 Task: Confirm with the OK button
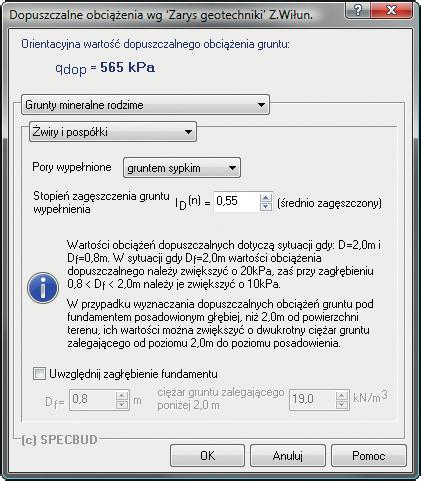click(x=207, y=456)
